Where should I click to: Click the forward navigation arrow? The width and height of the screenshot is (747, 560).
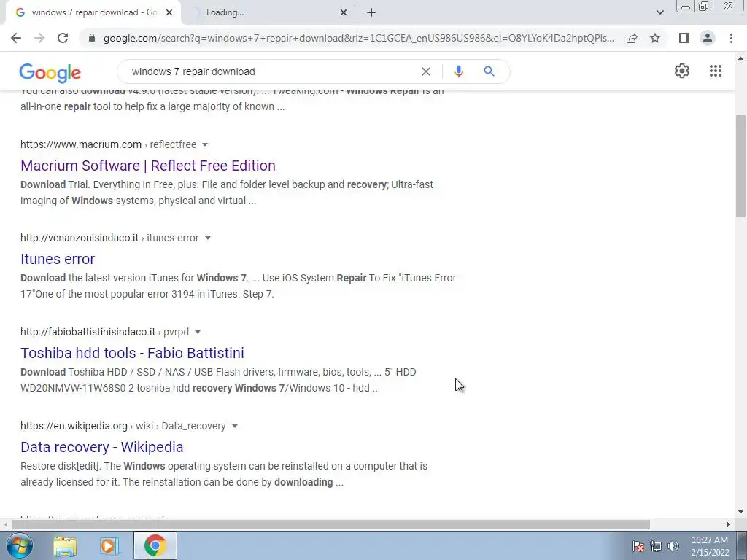[x=39, y=38]
